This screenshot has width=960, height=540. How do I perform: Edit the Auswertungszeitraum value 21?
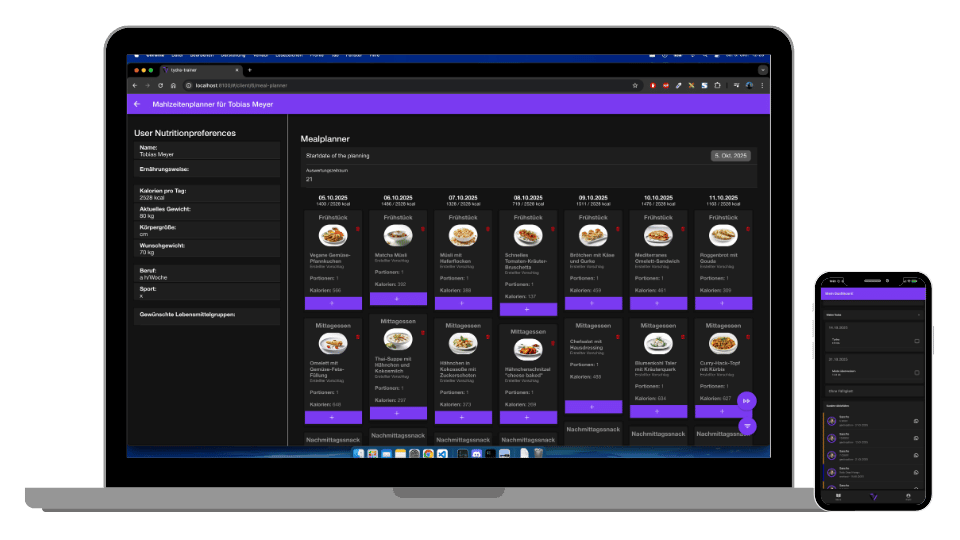click(x=530, y=175)
